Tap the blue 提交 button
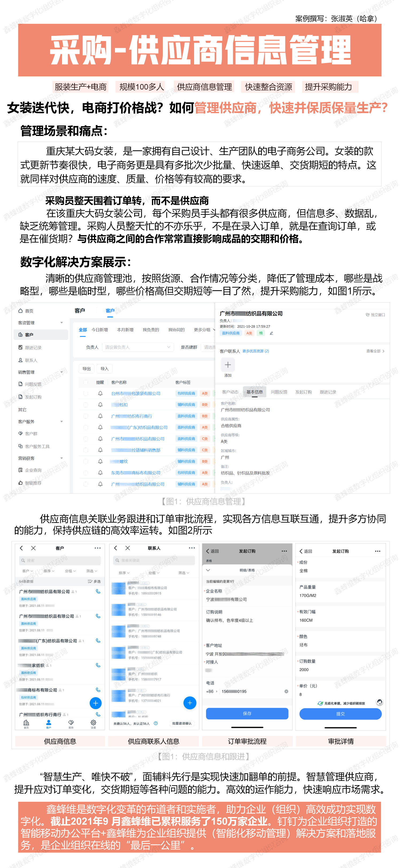This screenshot has width=401, height=868. (340, 714)
